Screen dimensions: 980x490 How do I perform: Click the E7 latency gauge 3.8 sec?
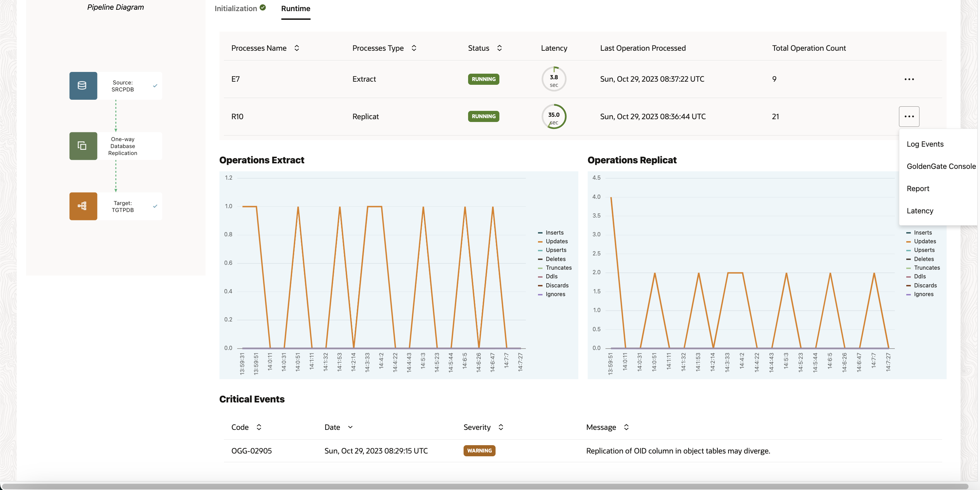click(554, 79)
